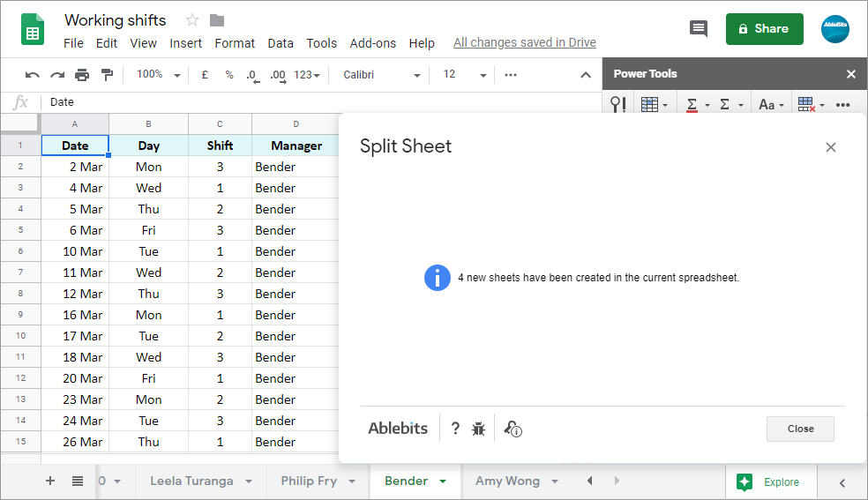Click the Ablebits logo link

click(398, 428)
